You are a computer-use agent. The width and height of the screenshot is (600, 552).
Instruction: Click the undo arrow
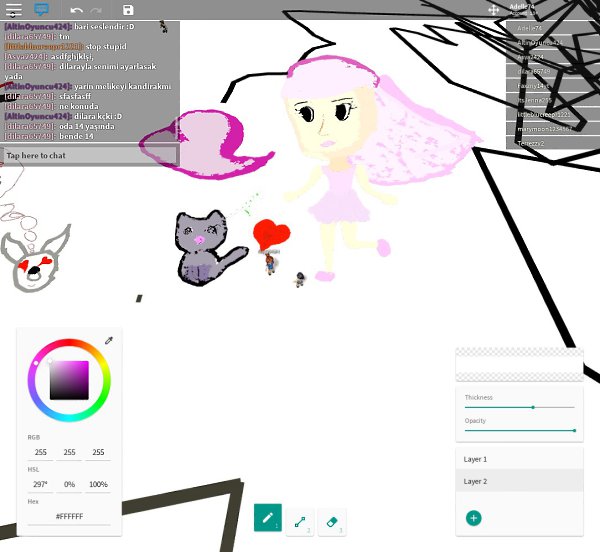(x=76, y=10)
